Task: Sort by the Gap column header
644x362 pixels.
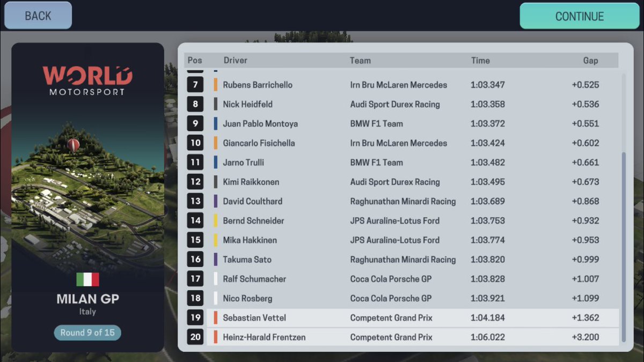Action: pos(590,60)
